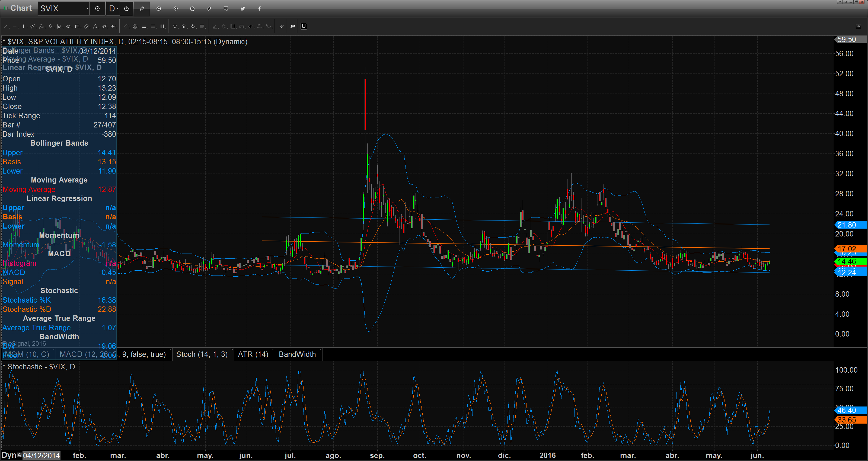Select the Up Arrow marker tool
This screenshot has width=868, height=461.
pos(184,26)
